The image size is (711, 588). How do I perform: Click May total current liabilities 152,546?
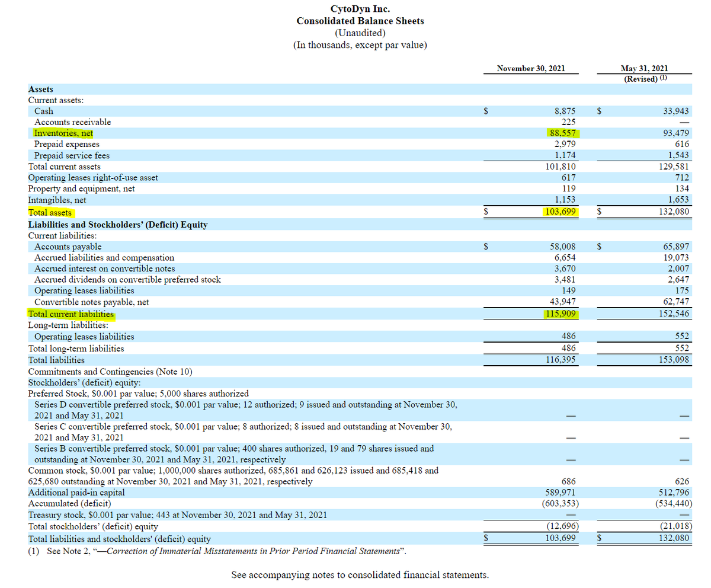[674, 314]
